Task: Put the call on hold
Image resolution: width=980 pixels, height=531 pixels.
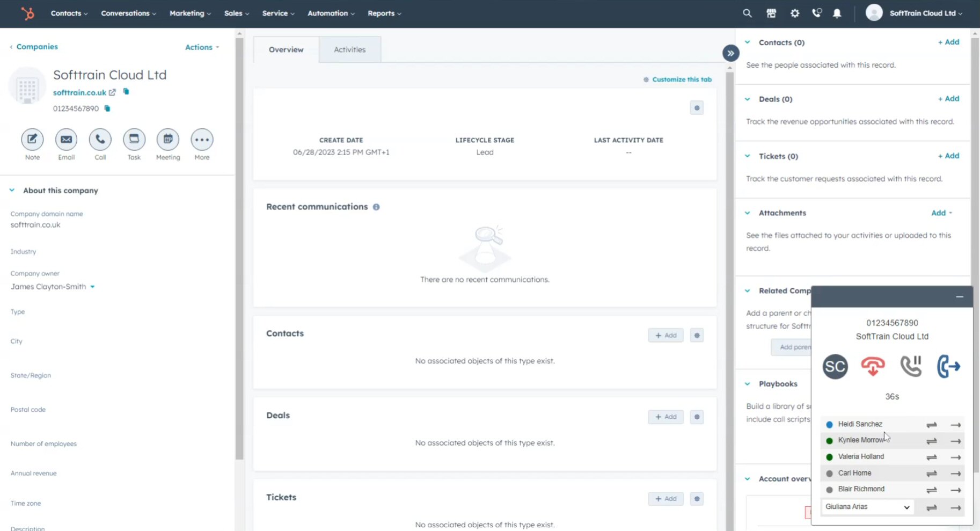Action: pos(911,366)
